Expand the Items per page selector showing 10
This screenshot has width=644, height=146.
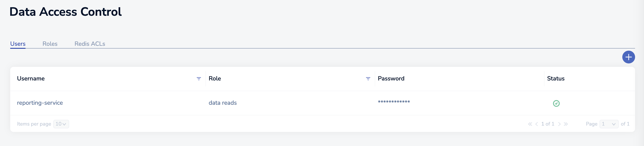pyautogui.click(x=61, y=124)
